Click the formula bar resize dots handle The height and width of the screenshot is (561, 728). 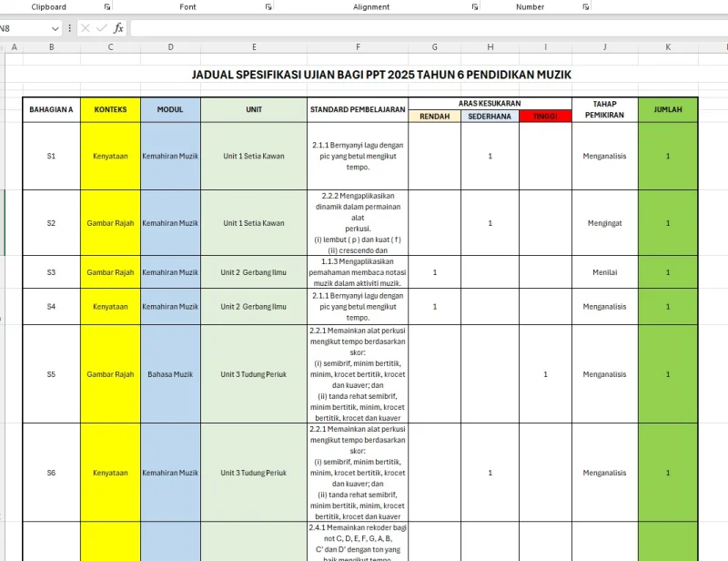tap(71, 28)
